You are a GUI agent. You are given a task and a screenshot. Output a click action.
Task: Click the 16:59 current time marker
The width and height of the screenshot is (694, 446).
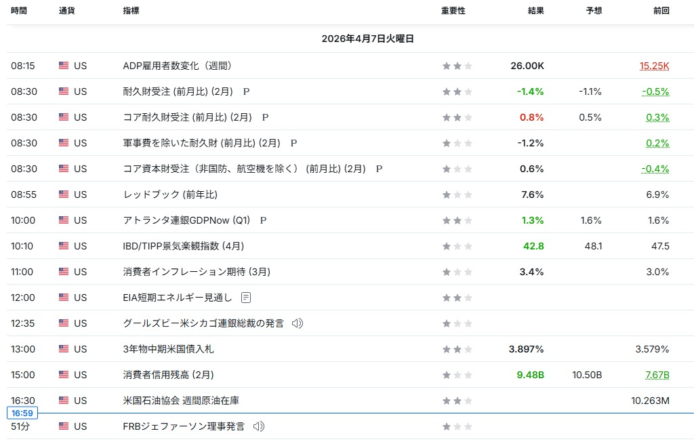tap(22, 412)
